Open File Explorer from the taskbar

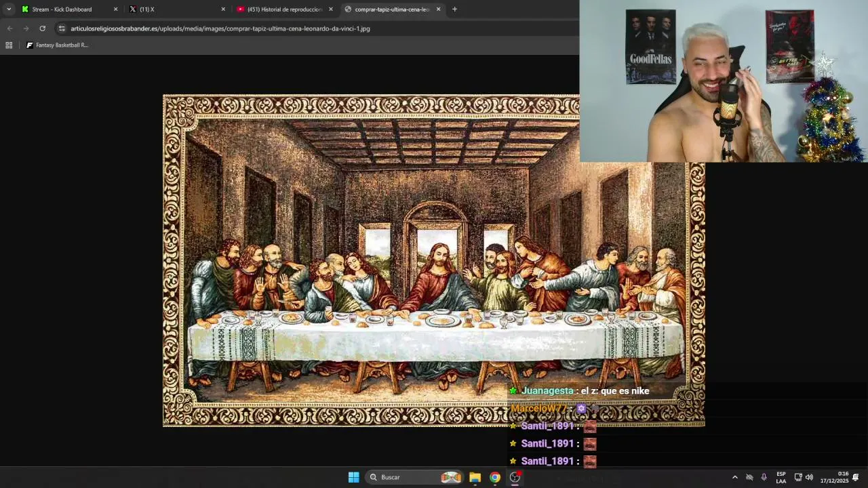tap(475, 477)
